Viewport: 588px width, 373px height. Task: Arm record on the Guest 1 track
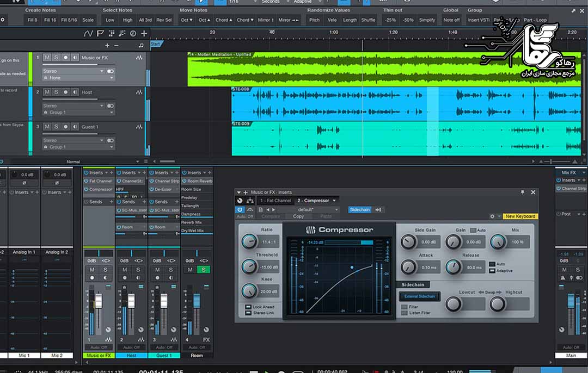point(65,127)
